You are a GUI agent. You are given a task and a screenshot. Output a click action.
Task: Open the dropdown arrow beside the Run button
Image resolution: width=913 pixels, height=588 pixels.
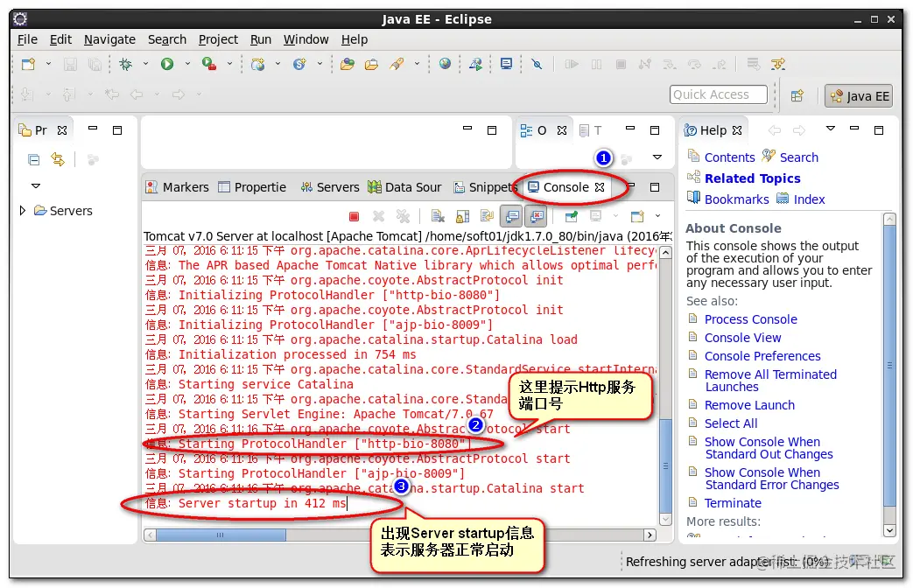pyautogui.click(x=187, y=64)
